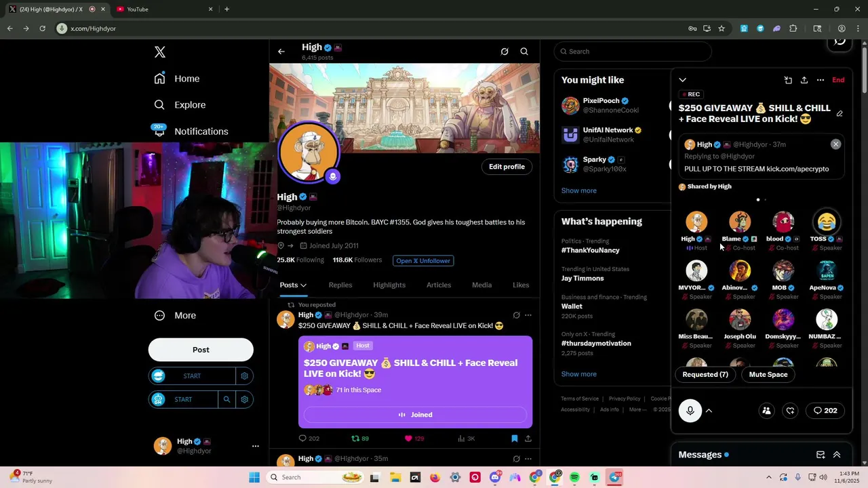
Task: Click the Open X Unfollower button
Action: [x=422, y=260]
